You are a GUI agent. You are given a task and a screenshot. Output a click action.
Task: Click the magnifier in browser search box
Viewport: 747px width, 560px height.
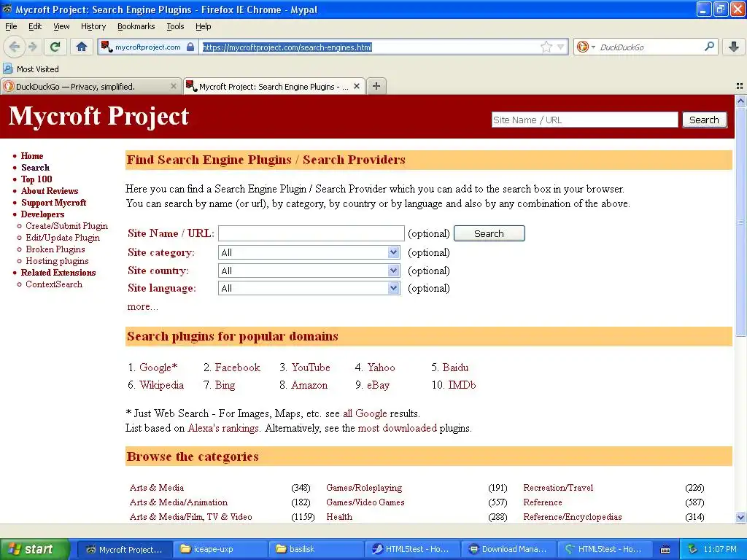709,46
